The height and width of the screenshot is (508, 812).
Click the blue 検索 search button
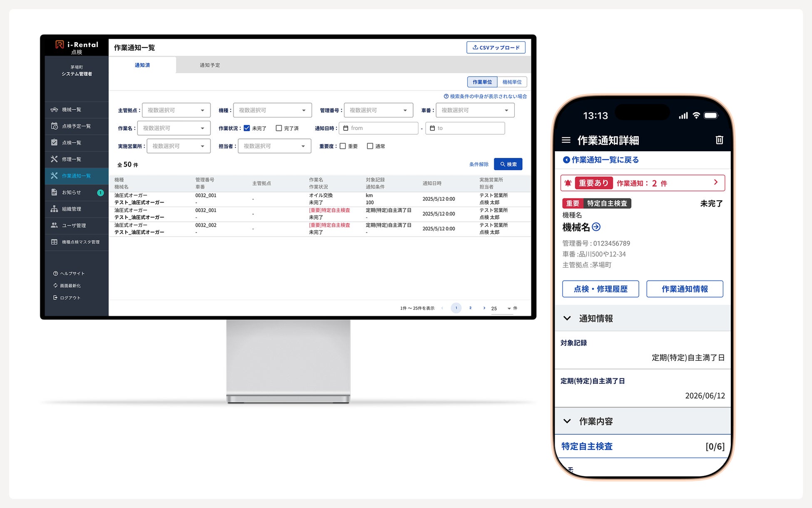(508, 164)
